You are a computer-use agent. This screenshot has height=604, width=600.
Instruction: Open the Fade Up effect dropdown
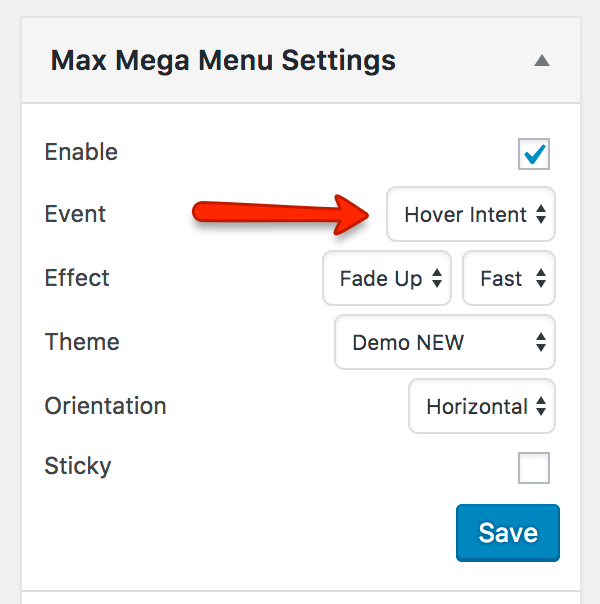(387, 278)
